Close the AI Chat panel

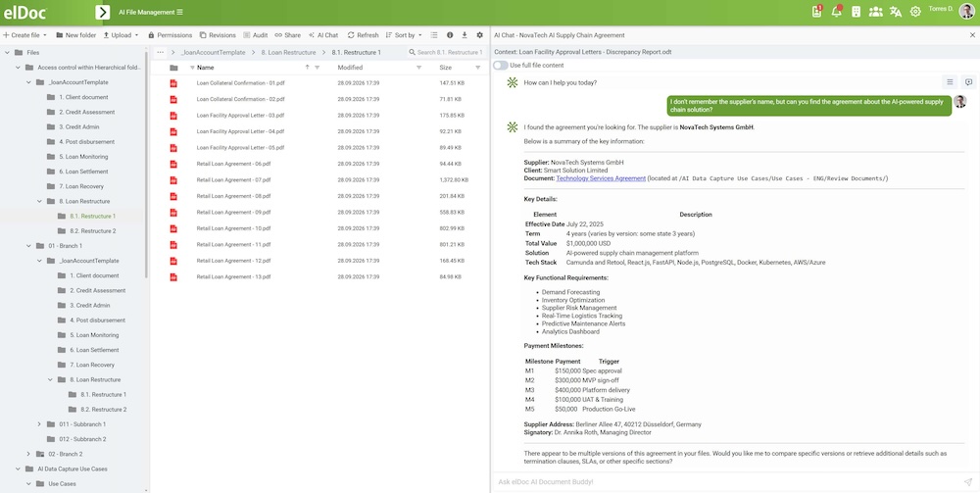tap(972, 35)
